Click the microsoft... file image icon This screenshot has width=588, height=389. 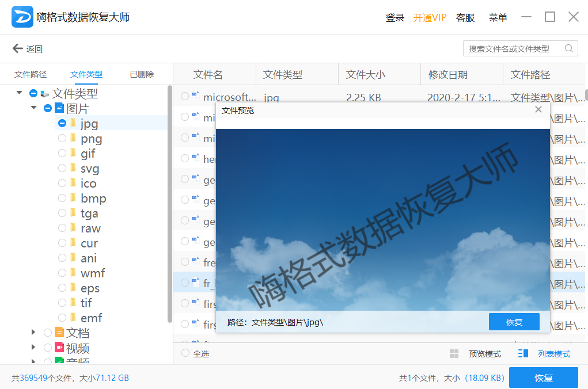[195, 96]
